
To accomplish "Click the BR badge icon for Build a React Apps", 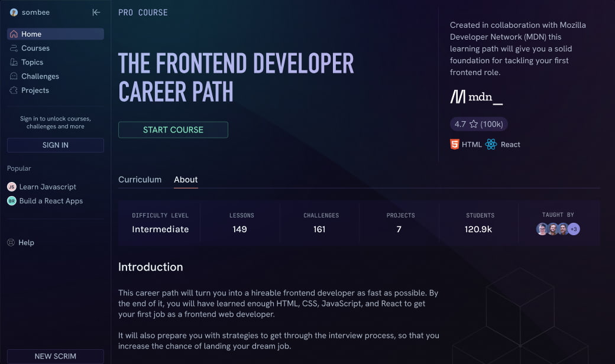I will [12, 201].
